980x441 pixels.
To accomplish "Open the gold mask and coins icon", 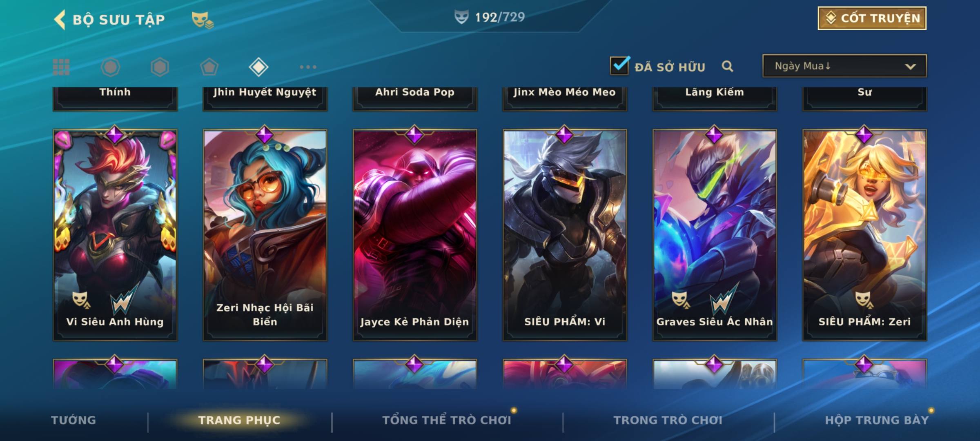I will point(202,20).
